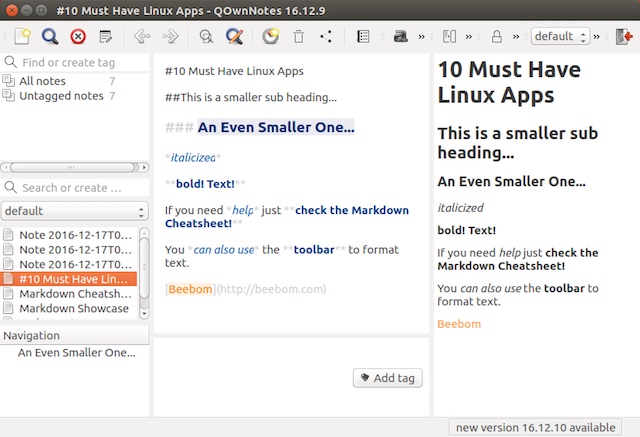Click the Navigation panel header

pos(75,335)
